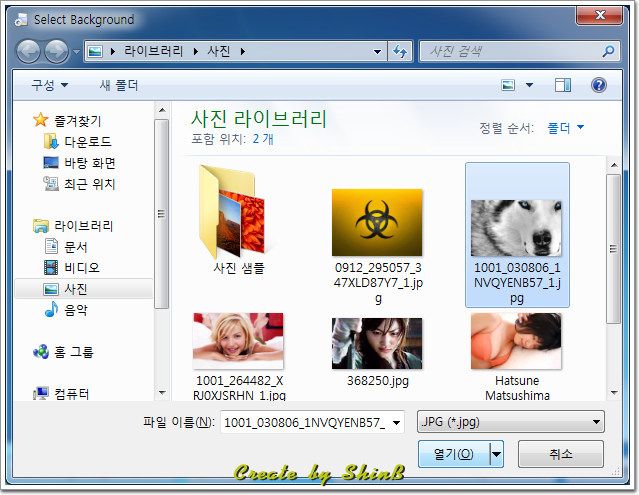The image size is (639, 495).
Task: Go forward using the Forward arrow button
Action: pyautogui.click(x=56, y=52)
